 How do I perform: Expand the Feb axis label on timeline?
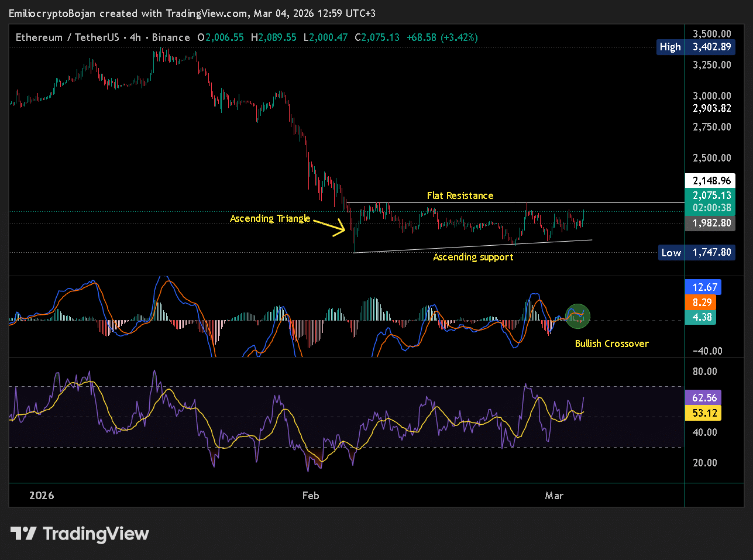pyautogui.click(x=311, y=495)
